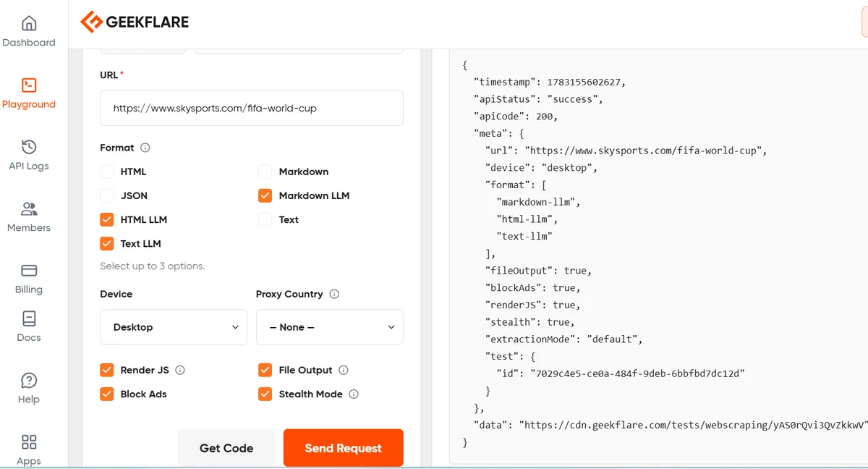Screen dimensions: 868x469
Task: Open the Apps grid icon
Action: pos(29,441)
